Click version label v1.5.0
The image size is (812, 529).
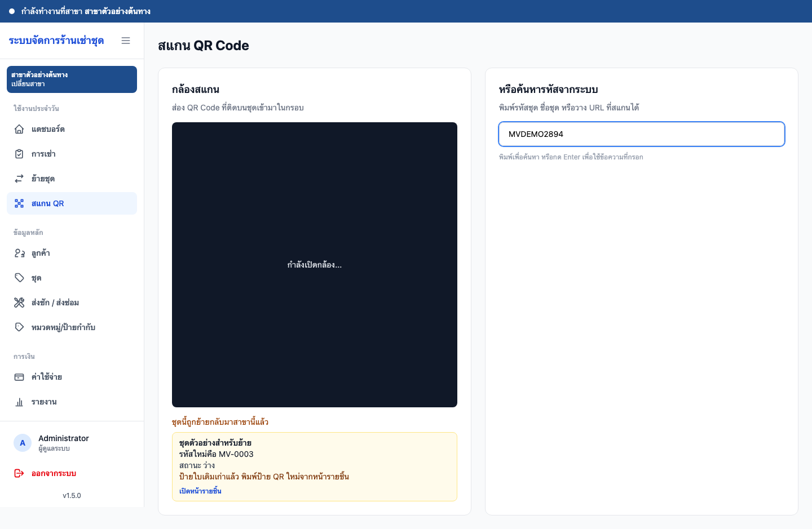(72, 496)
